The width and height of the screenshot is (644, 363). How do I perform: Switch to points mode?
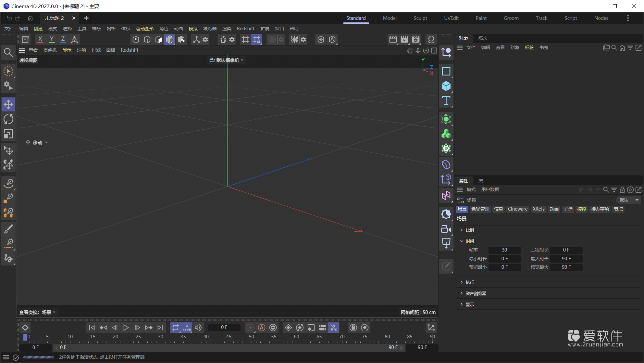(x=136, y=40)
